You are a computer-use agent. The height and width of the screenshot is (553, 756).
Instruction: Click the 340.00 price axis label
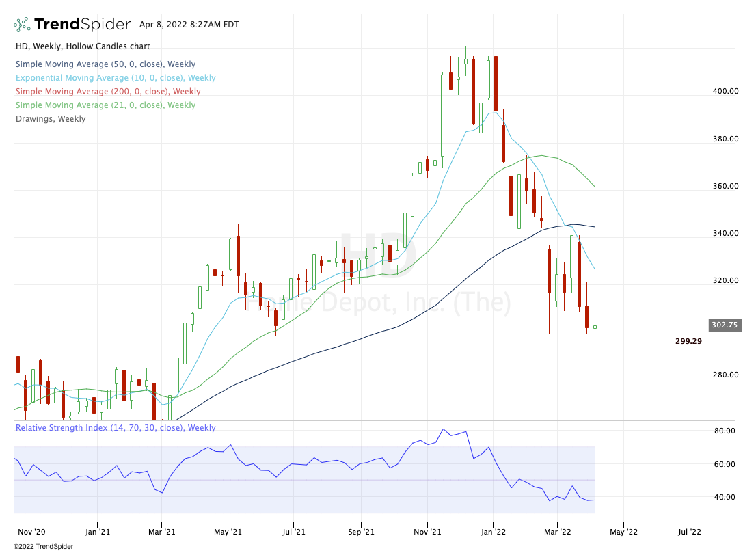point(726,233)
